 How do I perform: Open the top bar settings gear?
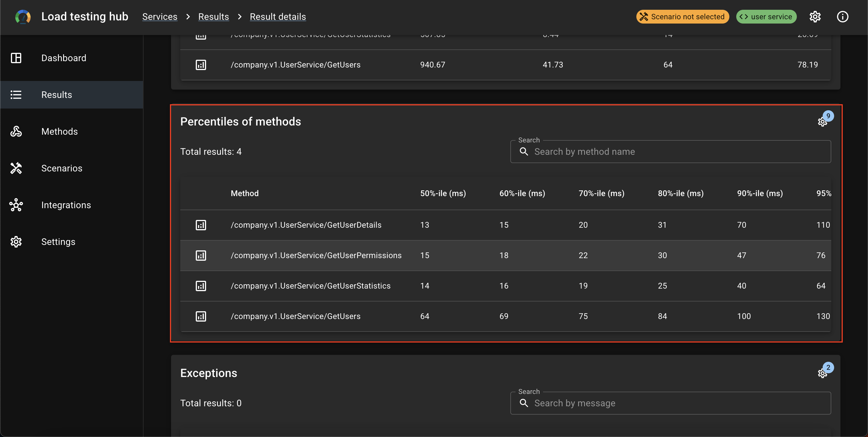(x=815, y=17)
